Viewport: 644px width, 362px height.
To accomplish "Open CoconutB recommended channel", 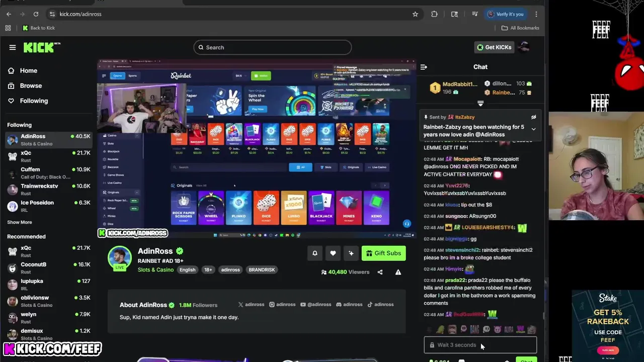I will pyautogui.click(x=49, y=268).
